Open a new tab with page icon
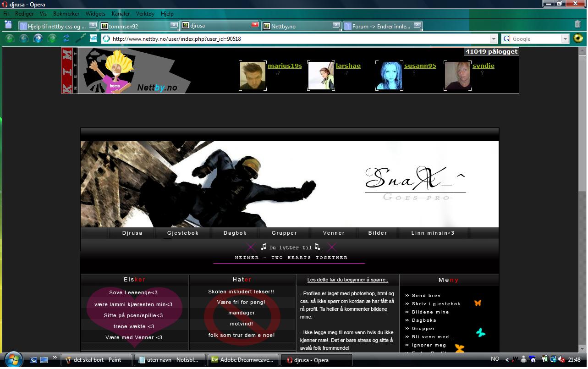588x369 pixels. coord(8,25)
